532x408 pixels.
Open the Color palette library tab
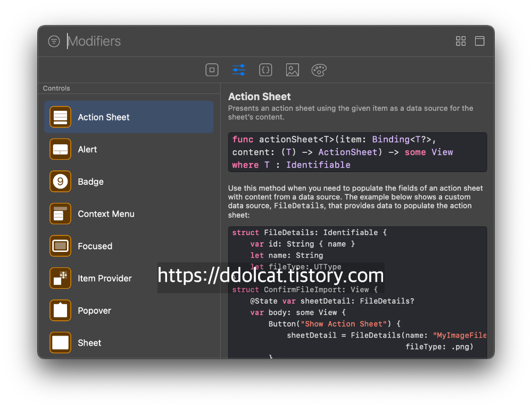(319, 70)
